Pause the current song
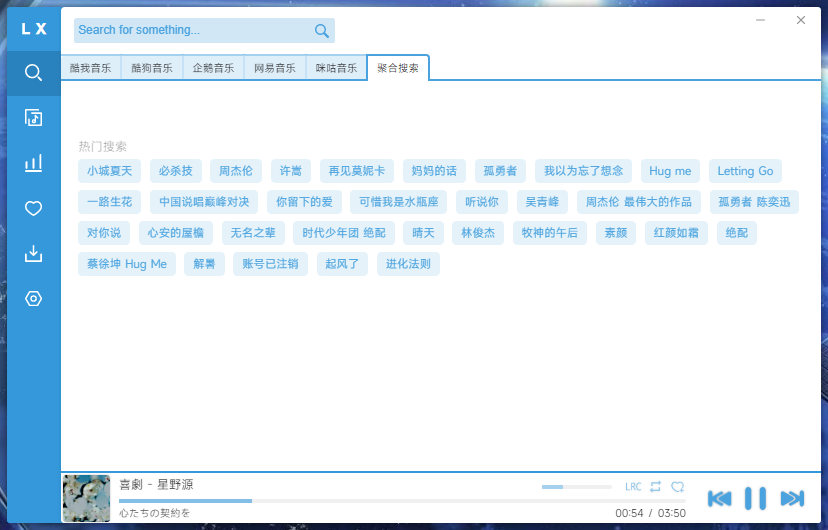The width and height of the screenshot is (828, 530). point(756,498)
